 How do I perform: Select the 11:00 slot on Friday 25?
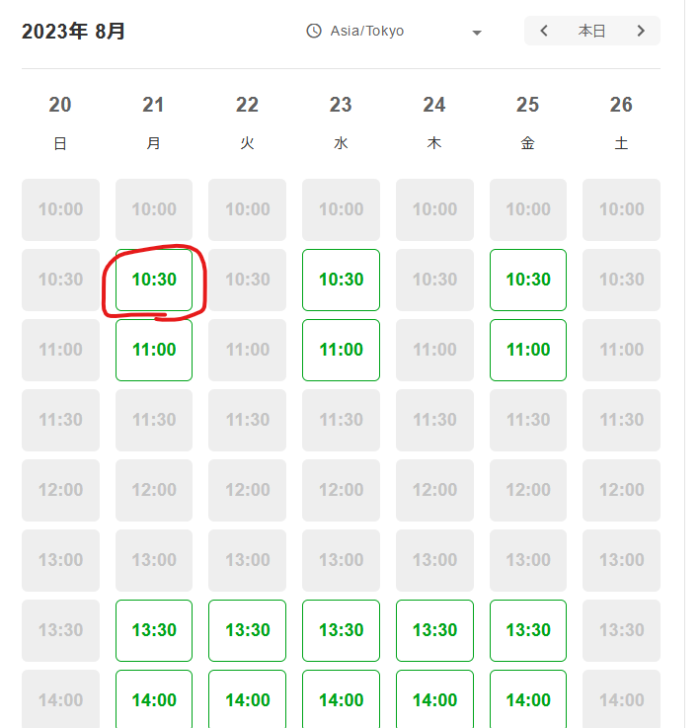(x=528, y=350)
